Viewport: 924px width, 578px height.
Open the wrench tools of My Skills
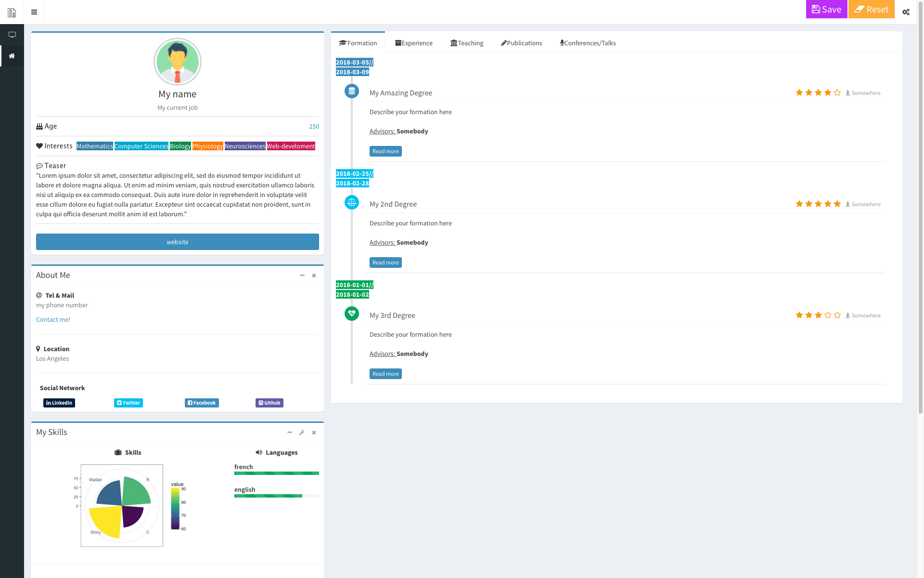[x=302, y=433]
